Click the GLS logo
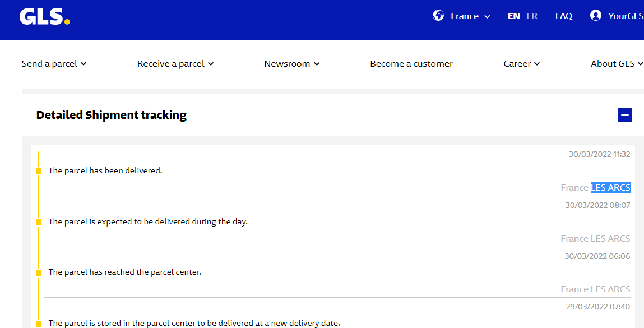The image size is (644, 328). click(x=44, y=17)
